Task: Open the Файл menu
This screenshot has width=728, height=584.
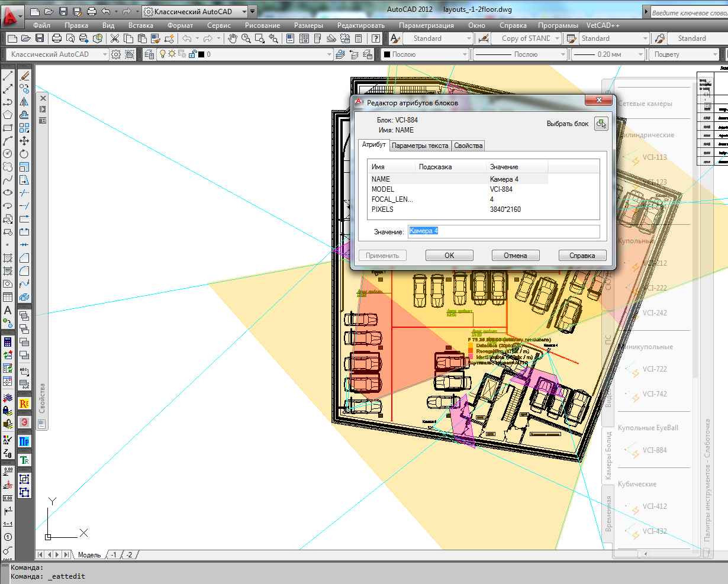Action: [x=41, y=25]
